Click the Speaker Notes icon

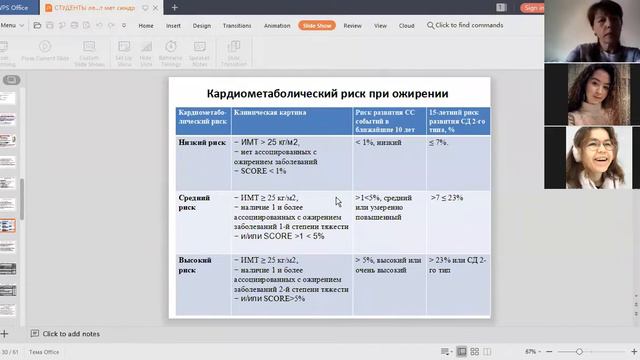click(x=199, y=46)
